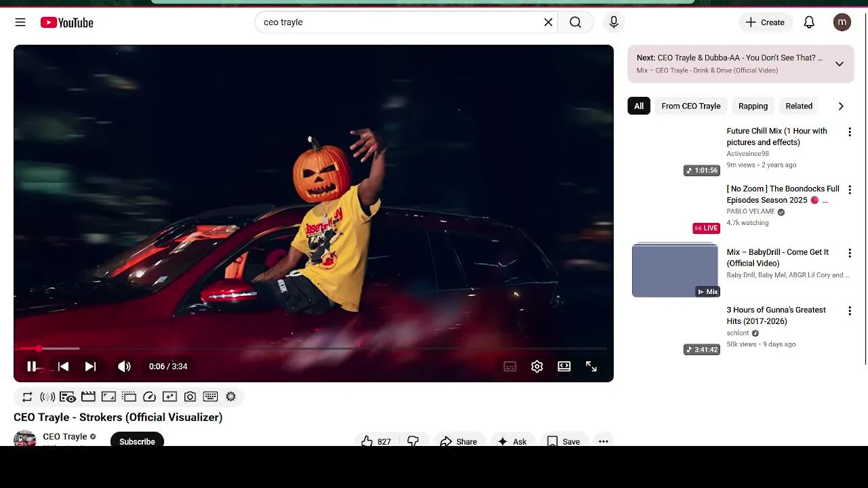This screenshot has width=868, height=488.
Task: Expand the Next up mix panel
Action: point(840,64)
